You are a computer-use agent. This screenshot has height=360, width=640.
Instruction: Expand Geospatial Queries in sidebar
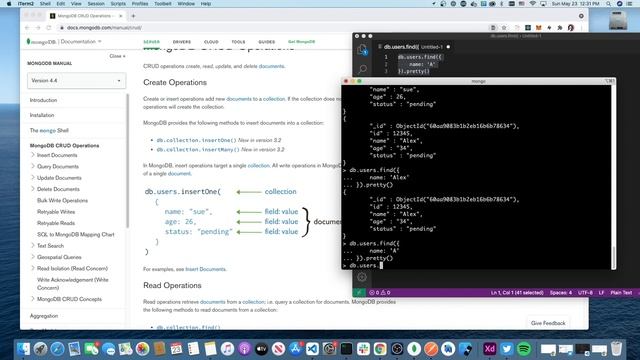tap(33, 257)
